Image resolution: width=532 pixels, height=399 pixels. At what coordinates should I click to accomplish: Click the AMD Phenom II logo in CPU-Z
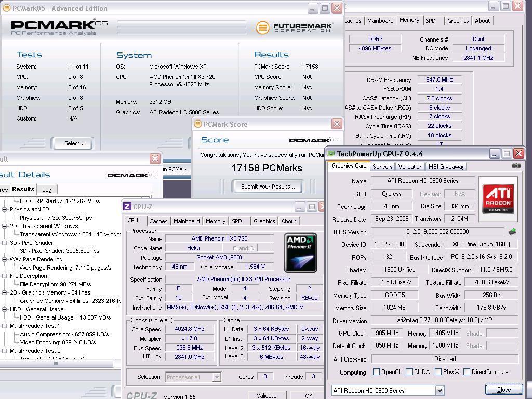[x=300, y=252]
